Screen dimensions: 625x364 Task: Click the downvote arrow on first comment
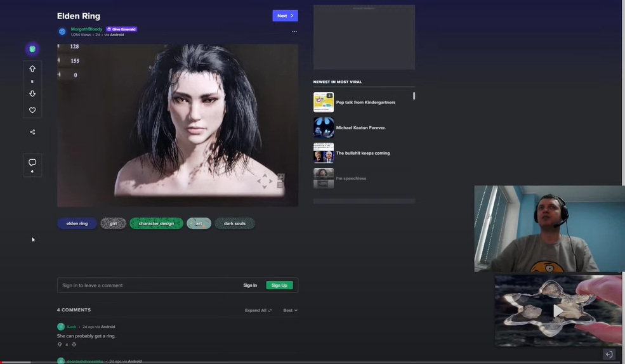[x=74, y=344]
